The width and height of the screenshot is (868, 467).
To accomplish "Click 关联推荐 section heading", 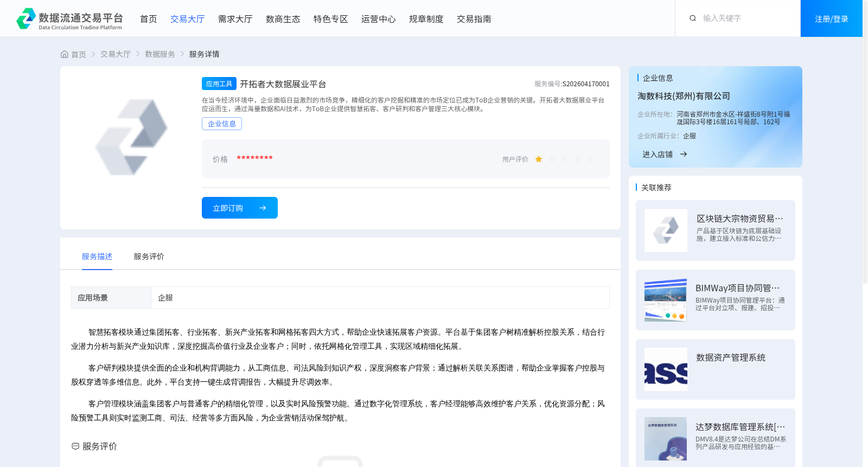I will point(656,188).
